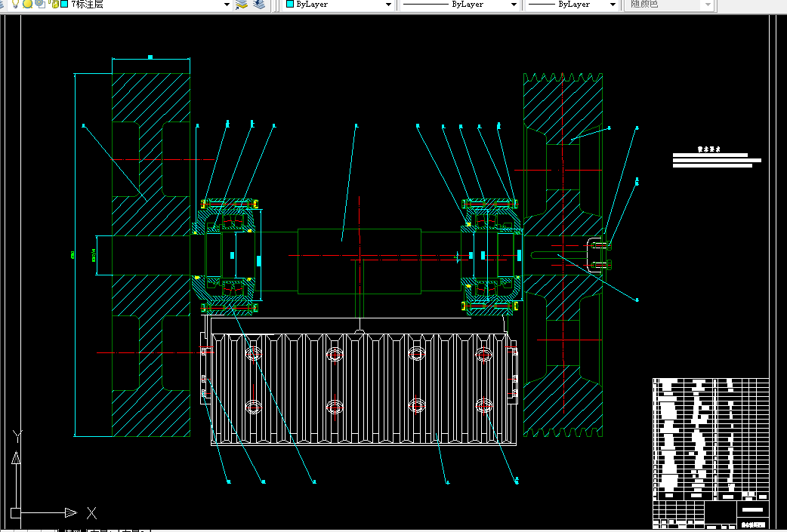The height and width of the screenshot is (532, 787).
Task: Click the UCS icon origin square
Action: [15, 513]
